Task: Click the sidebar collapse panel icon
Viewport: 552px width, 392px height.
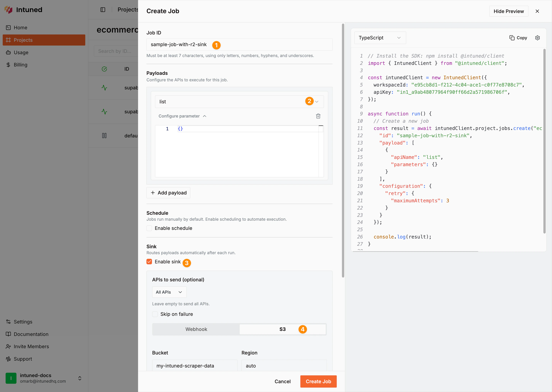Action: pos(103,10)
